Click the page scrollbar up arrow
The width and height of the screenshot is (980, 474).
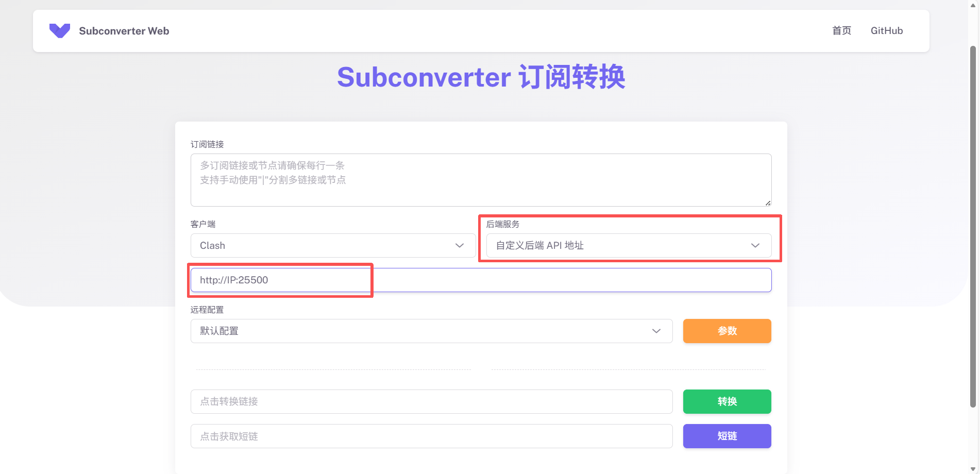coord(973,5)
